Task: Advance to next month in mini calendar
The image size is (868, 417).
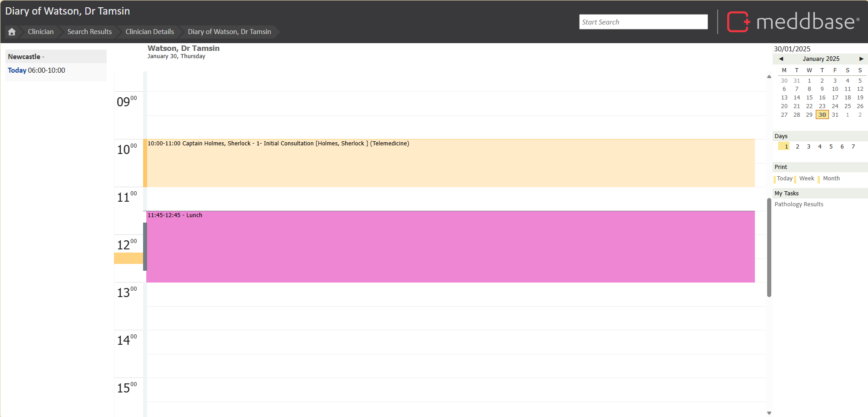Action: coord(861,59)
